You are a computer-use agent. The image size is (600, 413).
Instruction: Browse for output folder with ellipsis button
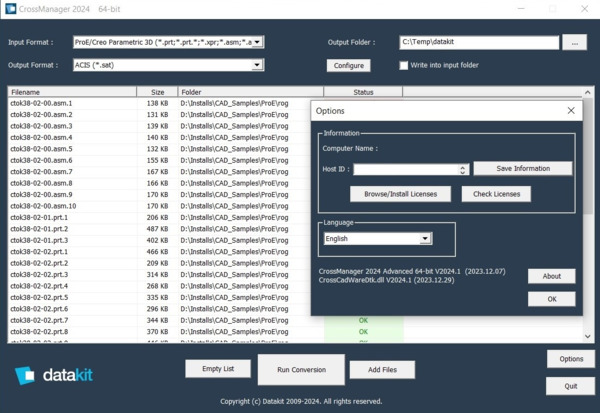(574, 42)
